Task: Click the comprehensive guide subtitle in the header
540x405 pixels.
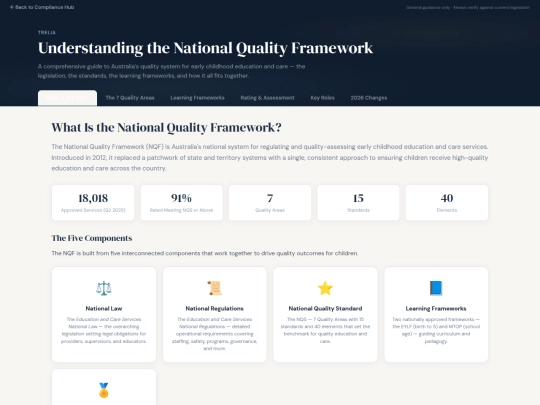Action: 172,71
